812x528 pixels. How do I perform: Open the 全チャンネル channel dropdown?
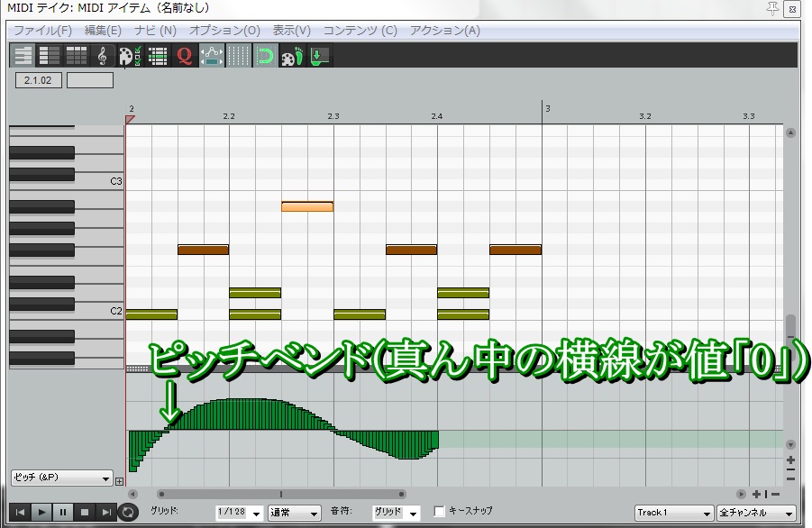(756, 513)
